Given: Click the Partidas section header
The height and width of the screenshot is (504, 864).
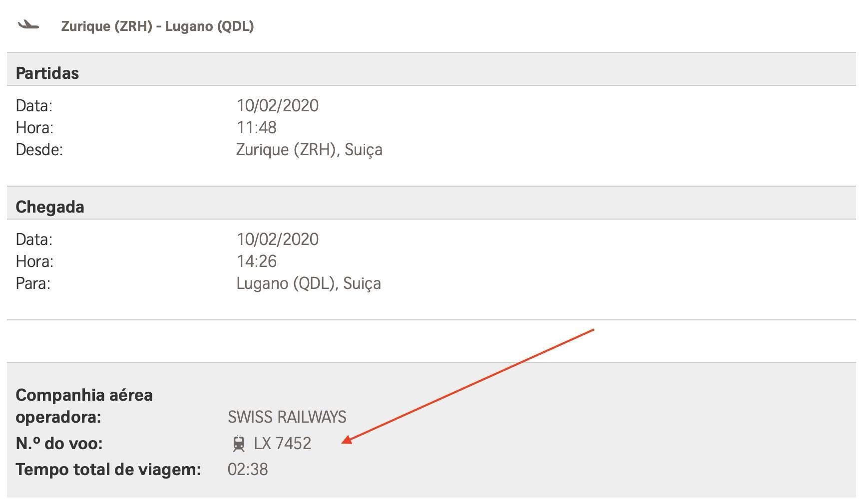Looking at the screenshot, I should (x=47, y=73).
